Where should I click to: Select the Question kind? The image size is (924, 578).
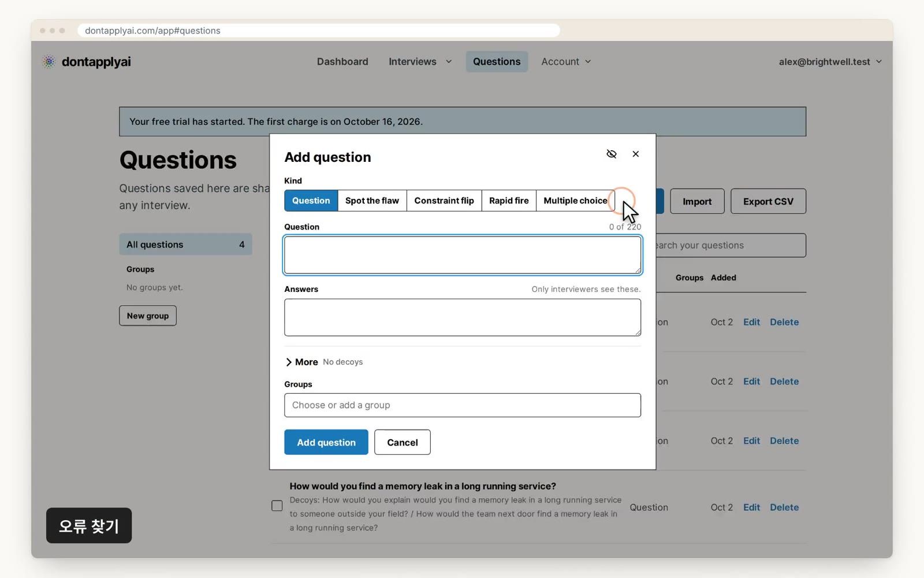click(311, 201)
